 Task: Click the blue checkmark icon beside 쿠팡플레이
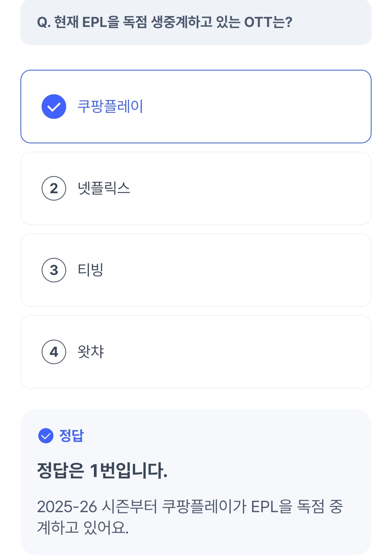pyautogui.click(x=54, y=107)
